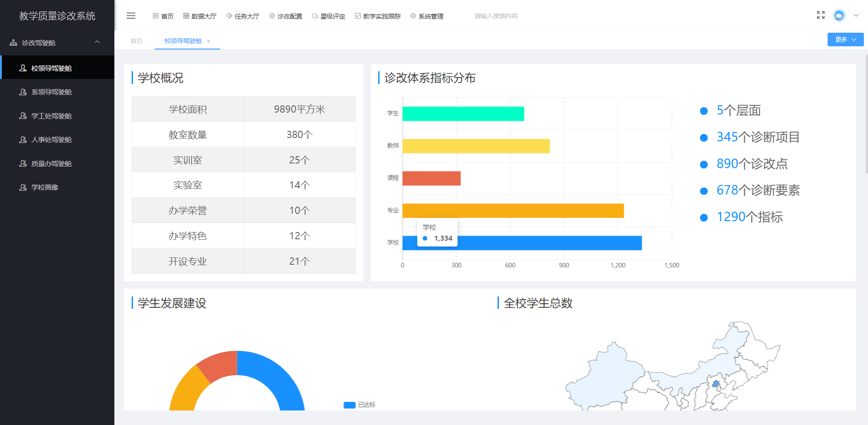This screenshot has height=425, width=868.
Task: Click the 实训室 25个 value cell
Action: pyautogui.click(x=300, y=160)
